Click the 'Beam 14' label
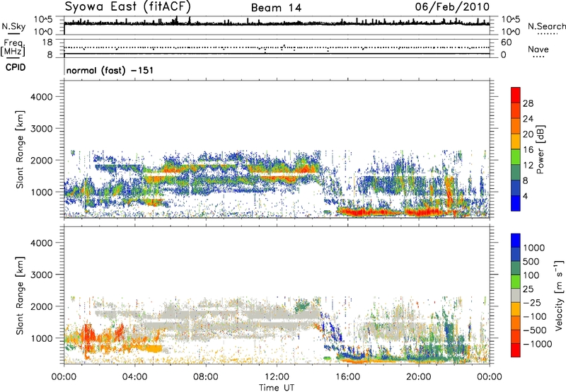This screenshot has height=392, width=566. click(276, 8)
